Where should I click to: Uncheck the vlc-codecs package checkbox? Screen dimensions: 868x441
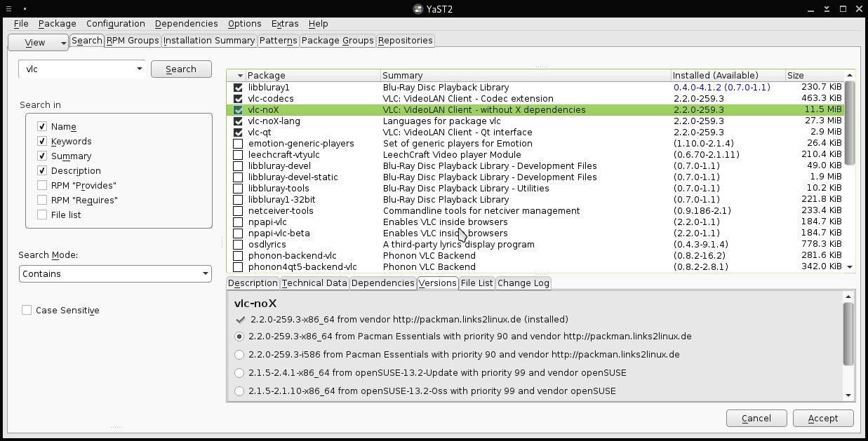point(238,99)
